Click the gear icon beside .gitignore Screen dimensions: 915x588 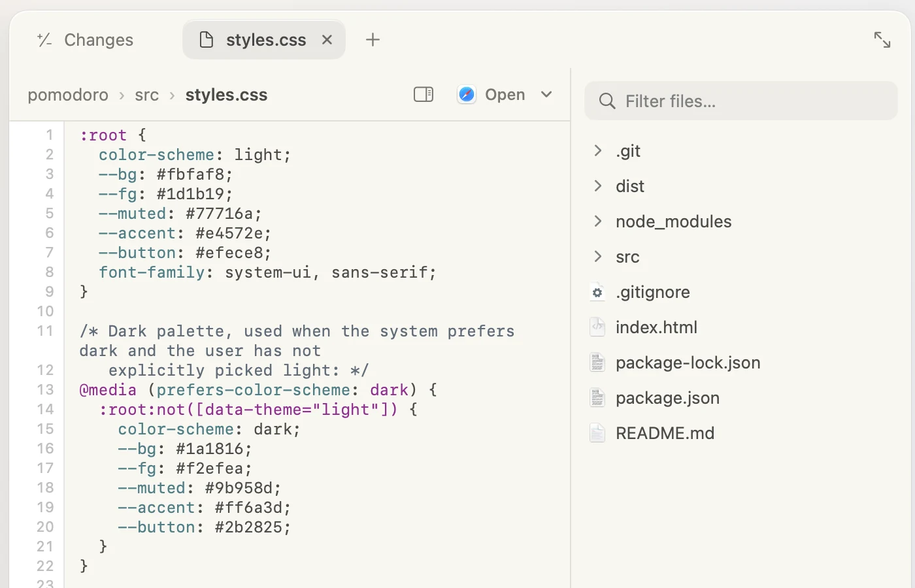pyautogui.click(x=597, y=292)
